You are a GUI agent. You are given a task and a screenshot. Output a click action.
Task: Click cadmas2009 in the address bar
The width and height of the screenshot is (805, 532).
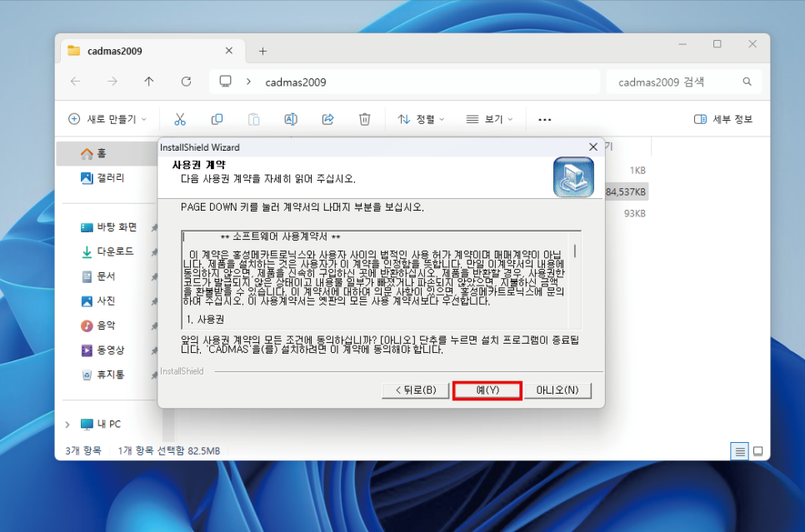click(296, 82)
